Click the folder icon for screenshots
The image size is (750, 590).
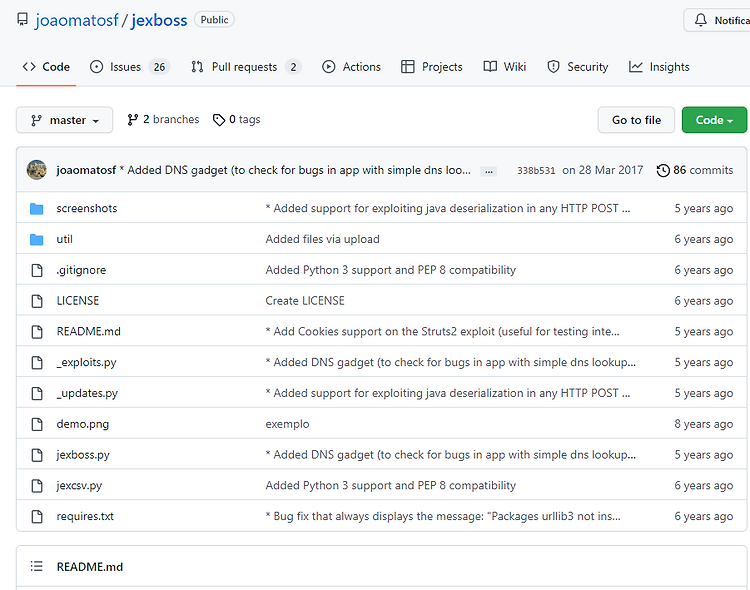pos(36,209)
